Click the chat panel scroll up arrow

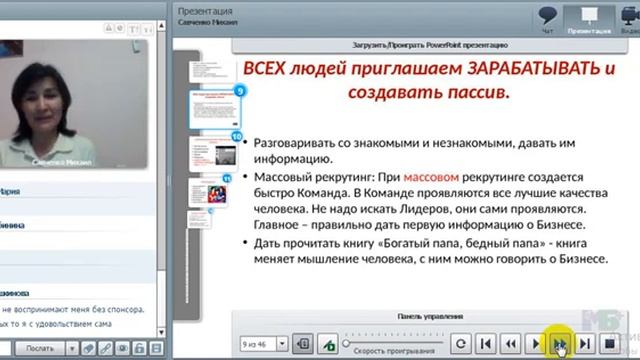pyautogui.click(x=161, y=26)
